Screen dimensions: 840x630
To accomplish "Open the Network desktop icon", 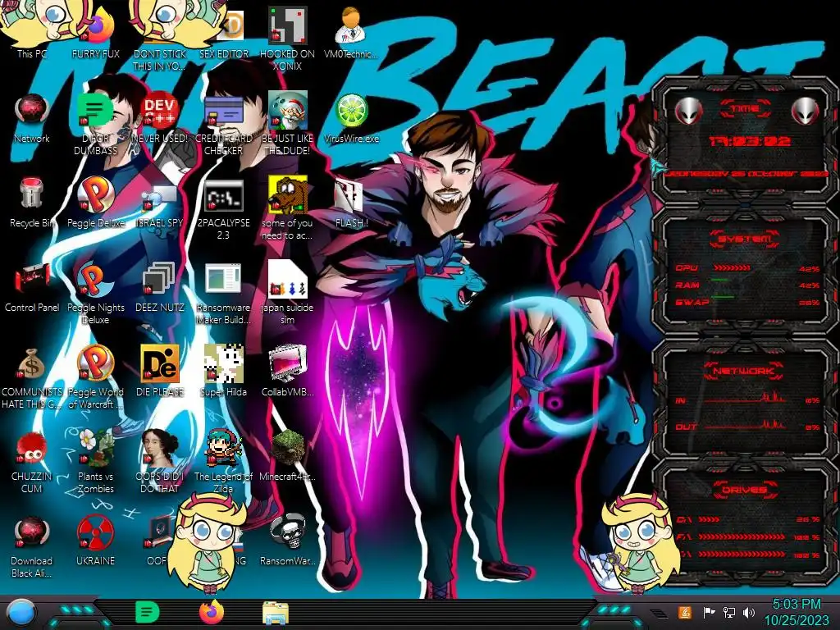I will click(32, 118).
